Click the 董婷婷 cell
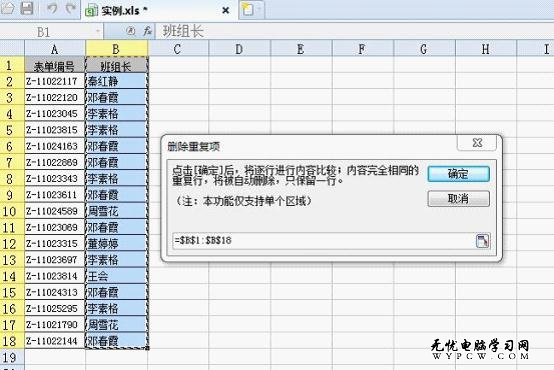The height and width of the screenshot is (370, 554). 116,243
